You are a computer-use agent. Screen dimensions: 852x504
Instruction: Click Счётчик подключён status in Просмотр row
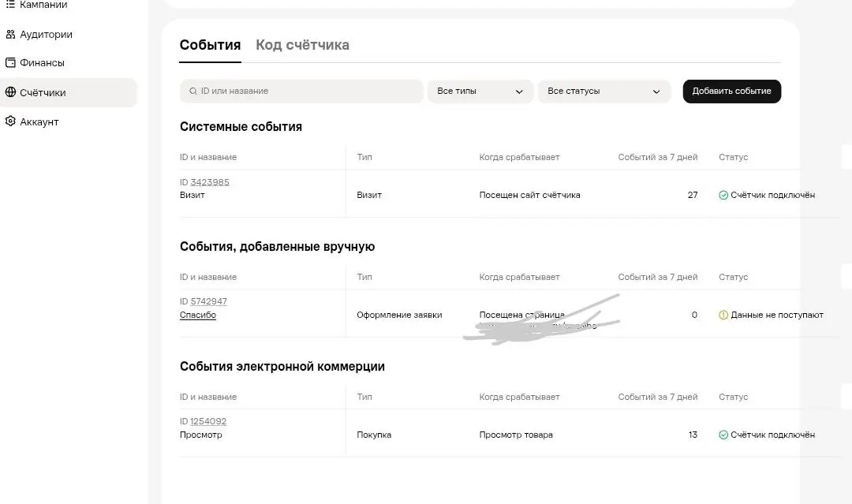coord(772,435)
